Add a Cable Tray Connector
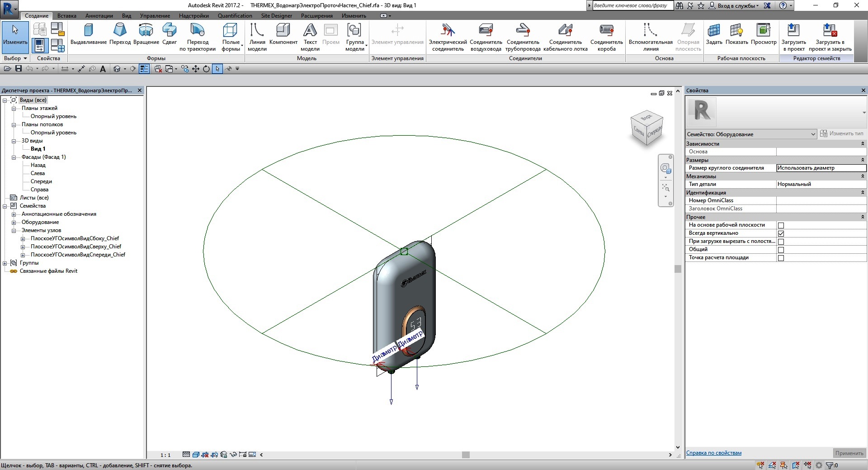This screenshot has width=868, height=470. (x=566, y=37)
